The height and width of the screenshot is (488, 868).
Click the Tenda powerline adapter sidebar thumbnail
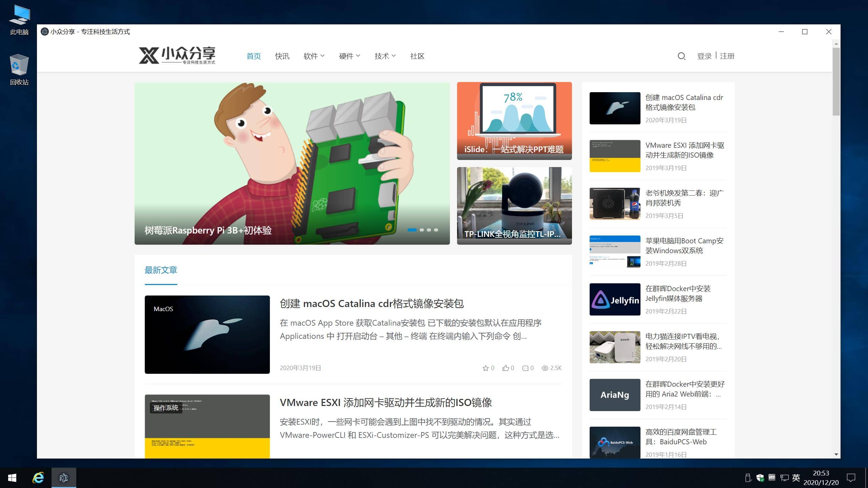[x=615, y=347]
